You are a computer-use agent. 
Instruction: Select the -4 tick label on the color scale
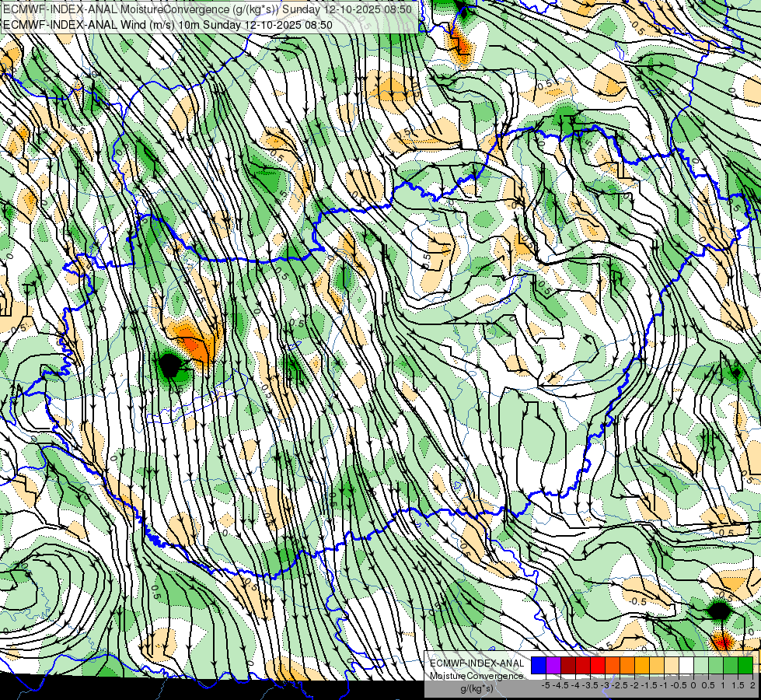click(575, 685)
